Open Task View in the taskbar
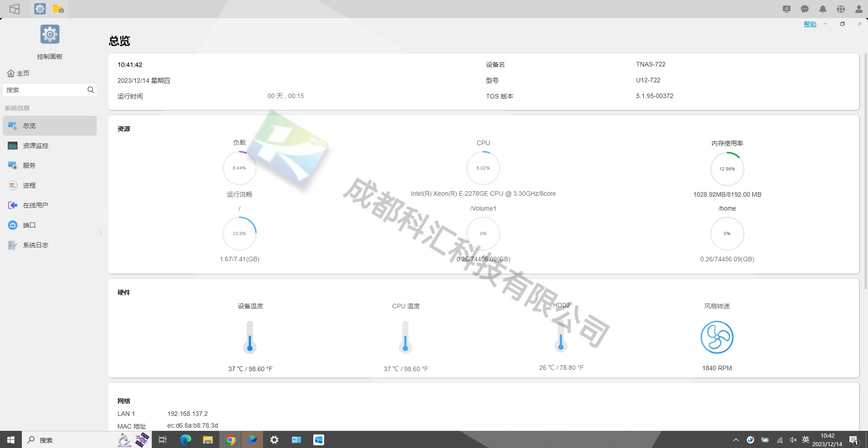 (x=163, y=440)
